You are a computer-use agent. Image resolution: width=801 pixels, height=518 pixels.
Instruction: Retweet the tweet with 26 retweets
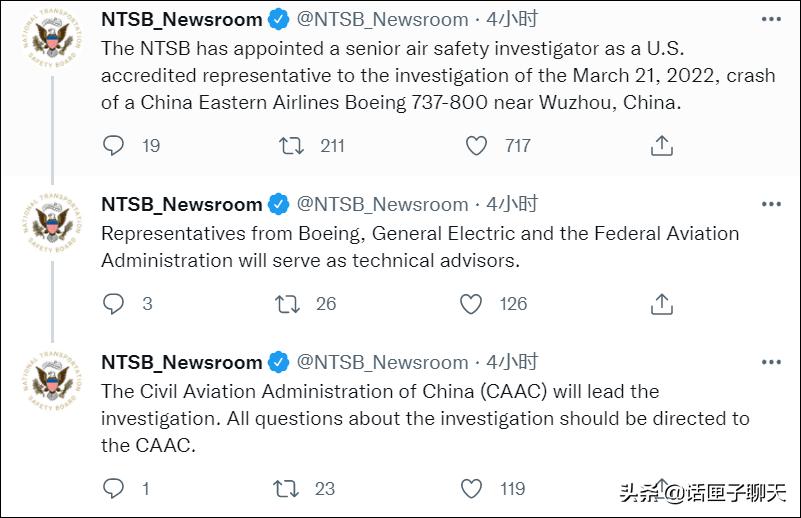click(287, 304)
